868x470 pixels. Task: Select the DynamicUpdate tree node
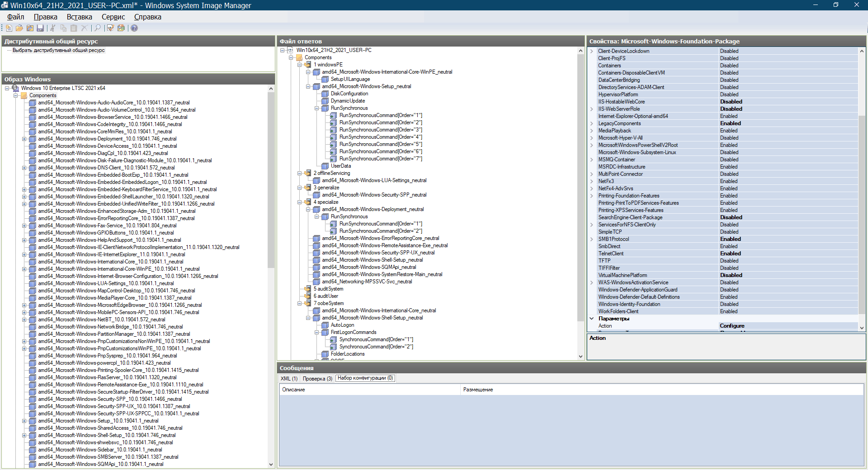click(348, 101)
